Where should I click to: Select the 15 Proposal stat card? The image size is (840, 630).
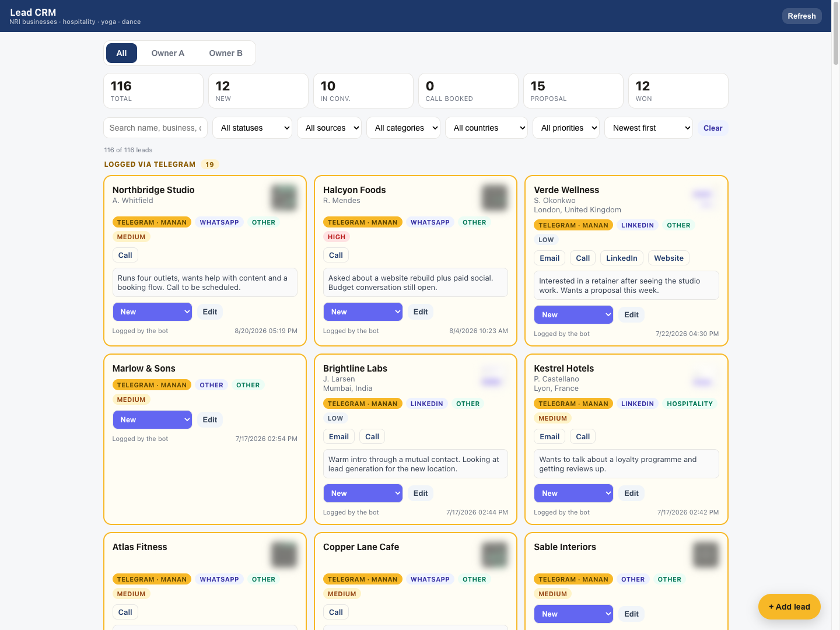[x=573, y=90]
